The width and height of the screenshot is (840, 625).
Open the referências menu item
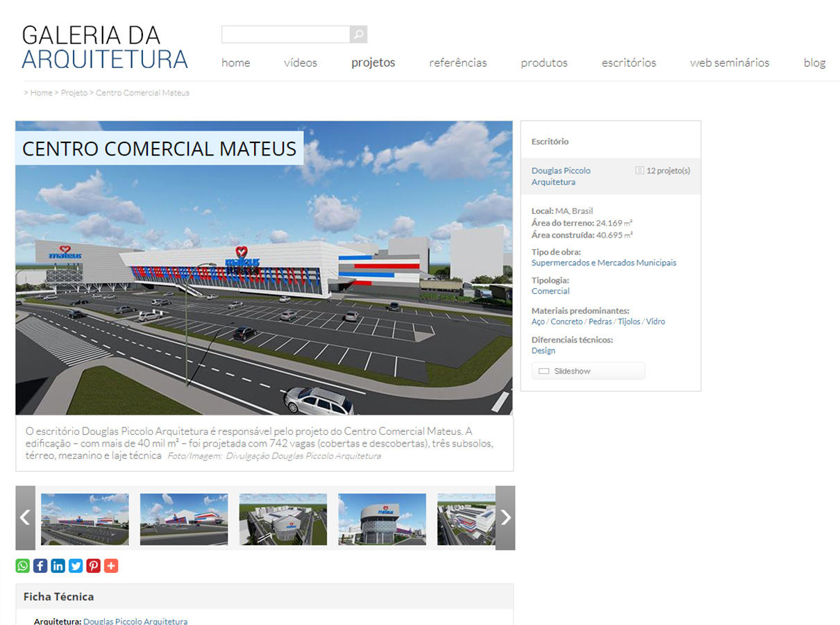[458, 62]
